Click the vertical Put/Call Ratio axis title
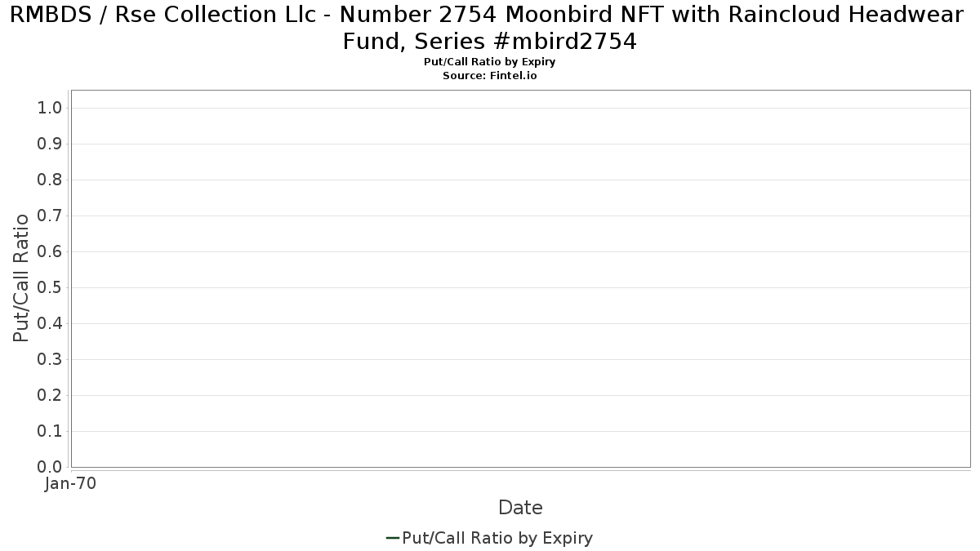 pyautogui.click(x=21, y=278)
